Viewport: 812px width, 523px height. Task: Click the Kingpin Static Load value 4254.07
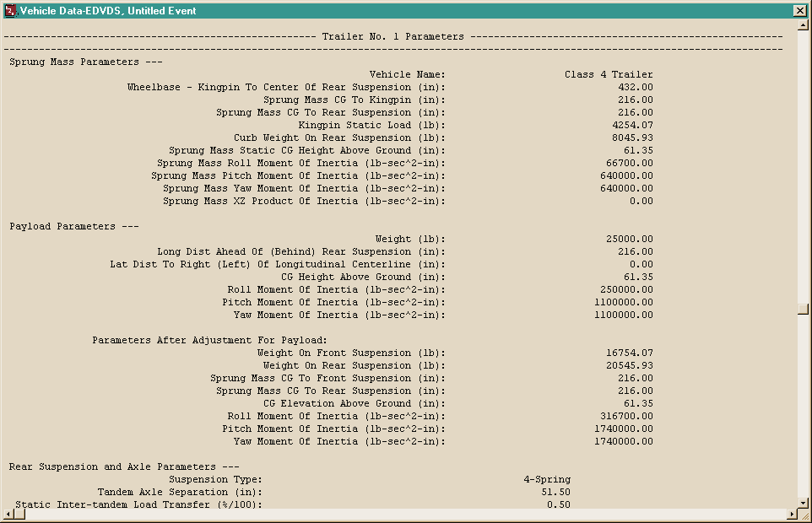632,125
